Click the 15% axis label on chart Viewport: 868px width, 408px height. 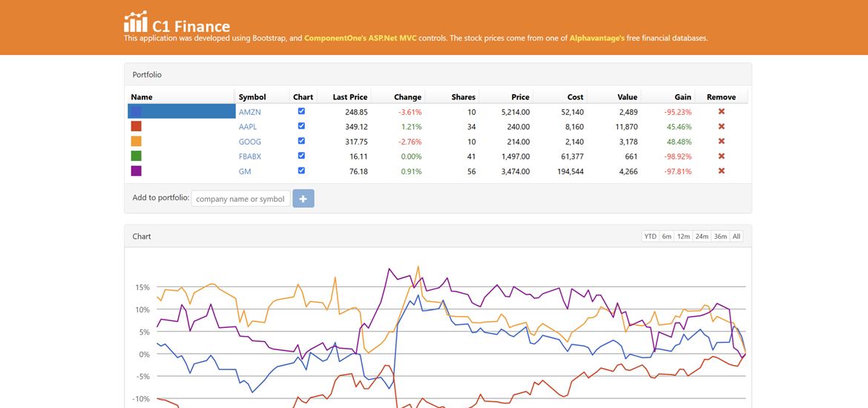click(142, 287)
